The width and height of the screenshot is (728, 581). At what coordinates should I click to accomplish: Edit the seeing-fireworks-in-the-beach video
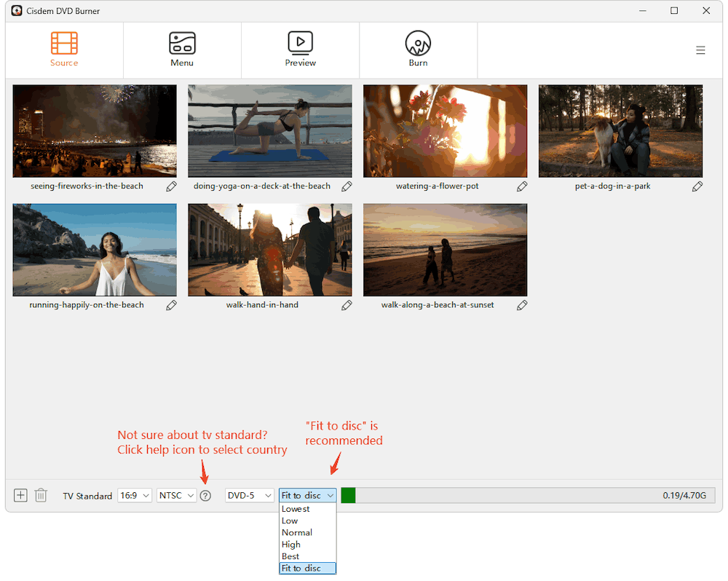(171, 186)
